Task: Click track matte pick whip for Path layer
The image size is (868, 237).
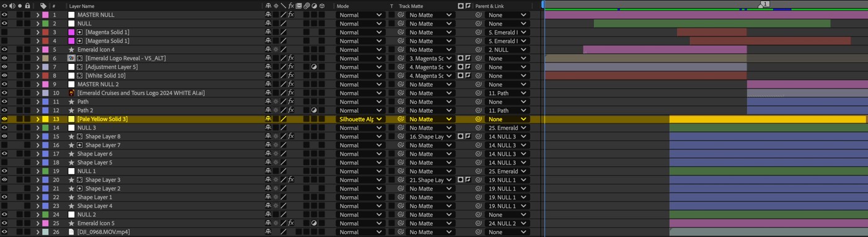Action: click(x=401, y=102)
